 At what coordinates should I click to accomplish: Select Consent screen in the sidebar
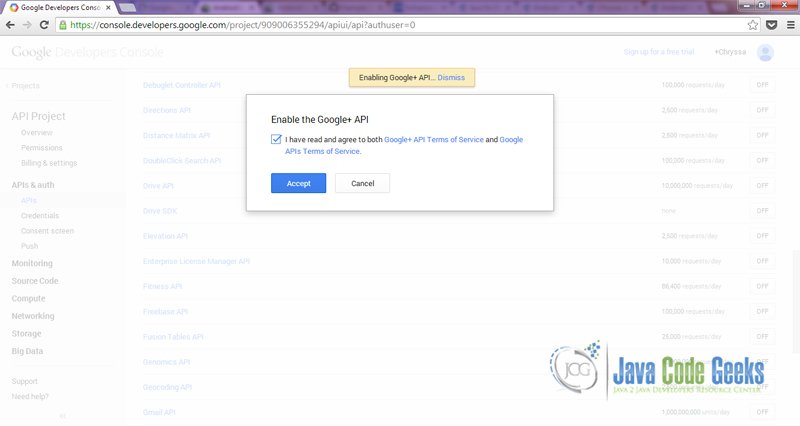(47, 231)
